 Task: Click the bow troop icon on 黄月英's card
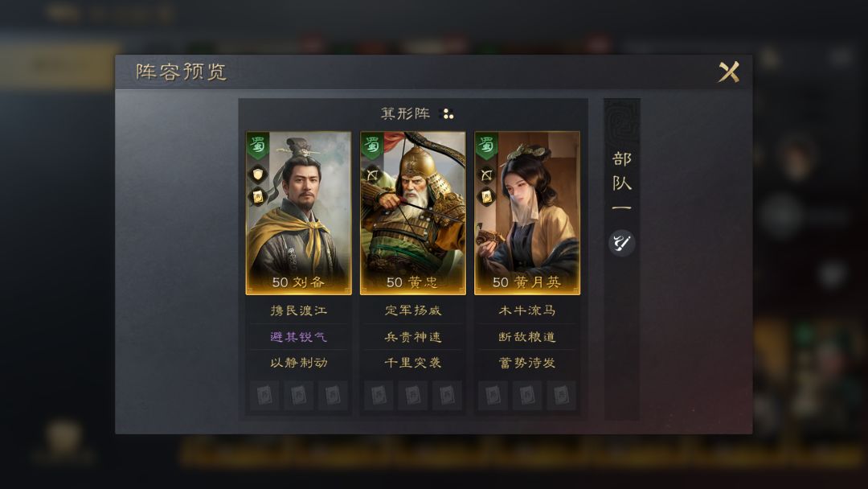click(486, 175)
